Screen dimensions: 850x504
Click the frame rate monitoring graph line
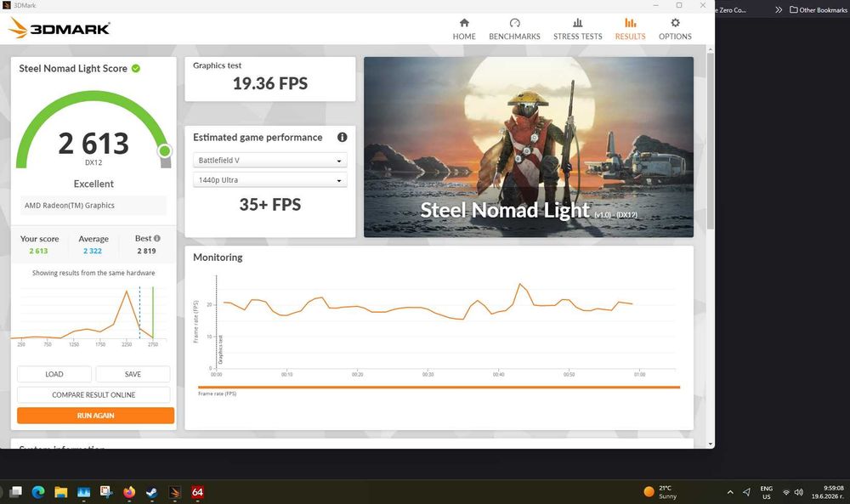428,303
